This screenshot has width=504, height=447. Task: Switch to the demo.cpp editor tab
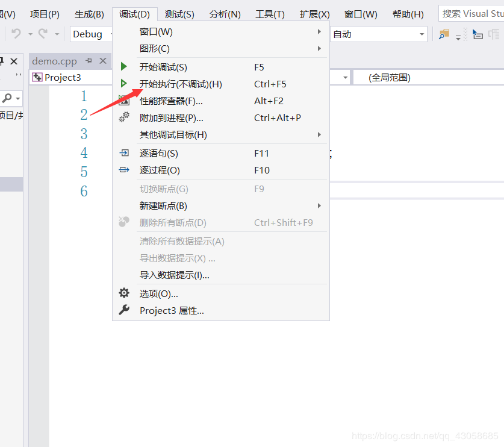click(x=54, y=61)
